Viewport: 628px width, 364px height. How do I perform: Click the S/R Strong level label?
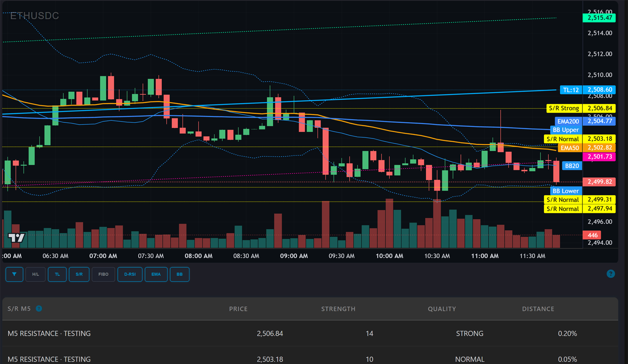click(x=564, y=108)
